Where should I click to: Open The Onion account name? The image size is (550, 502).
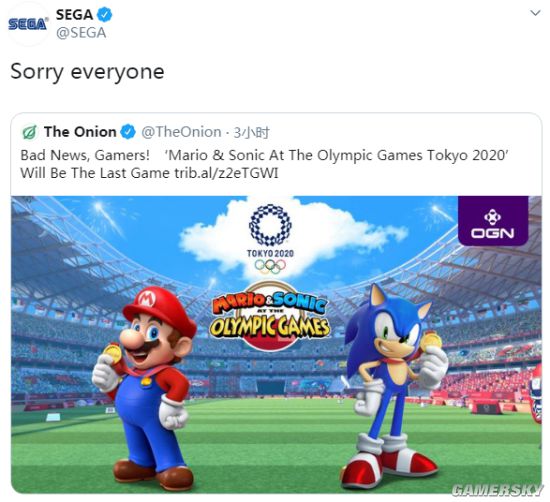coord(80,132)
